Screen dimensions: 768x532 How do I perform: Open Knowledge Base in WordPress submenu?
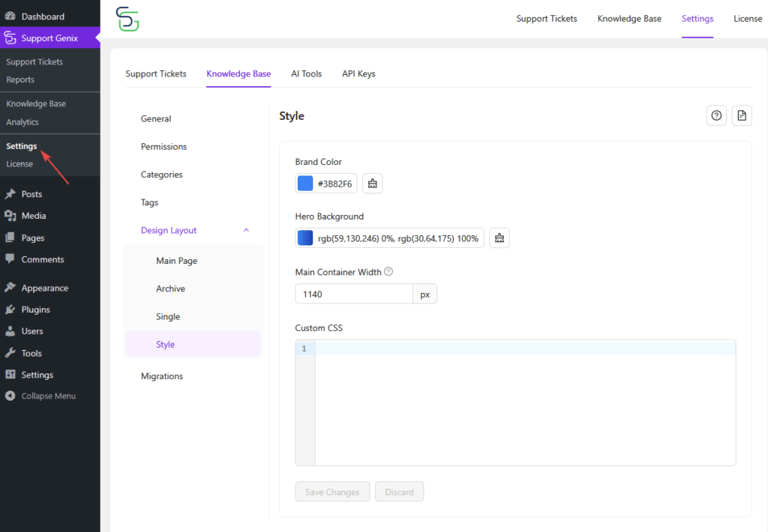pyautogui.click(x=36, y=103)
